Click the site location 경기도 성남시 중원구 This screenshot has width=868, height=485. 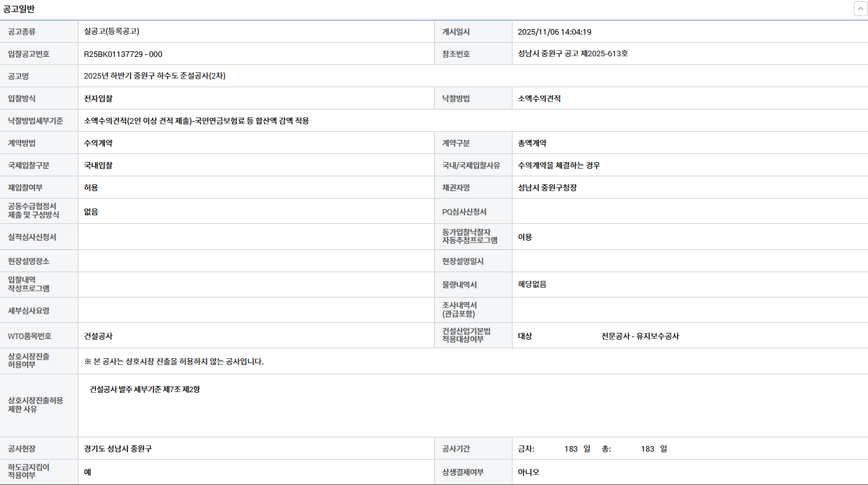[117, 449]
